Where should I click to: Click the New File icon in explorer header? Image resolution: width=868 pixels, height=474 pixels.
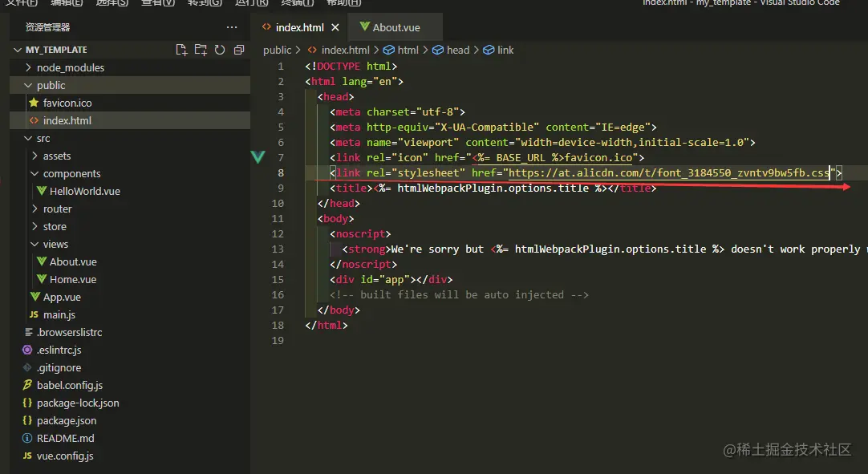(181, 50)
